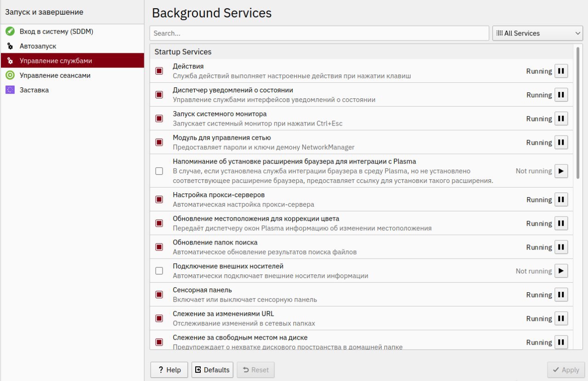Pause Запуск системного монитора service
The image size is (588, 381).
pyautogui.click(x=561, y=119)
